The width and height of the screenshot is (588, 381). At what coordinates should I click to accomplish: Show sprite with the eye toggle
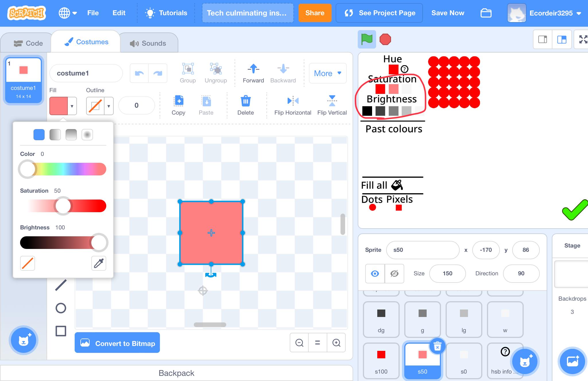click(x=375, y=274)
